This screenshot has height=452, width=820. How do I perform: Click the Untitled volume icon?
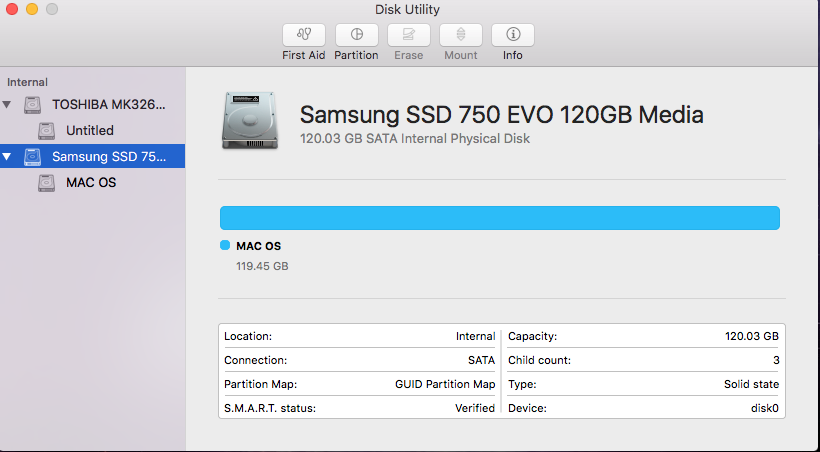pyautogui.click(x=47, y=131)
